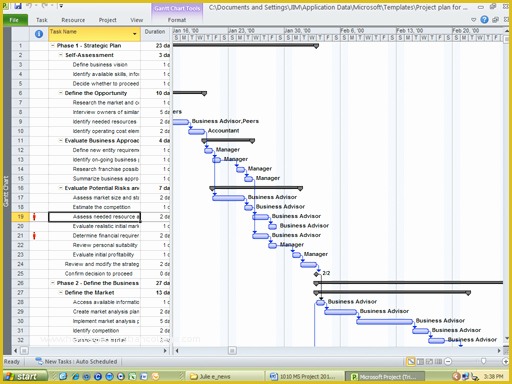Select the task 'Define business vision'

(100, 65)
